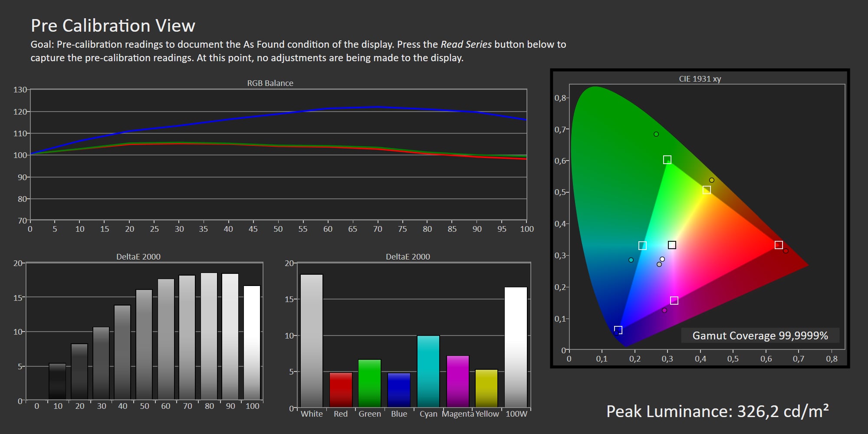Select the Red bar in DeltaE color chart
This screenshot has width=868, height=434.
pyautogui.click(x=341, y=389)
